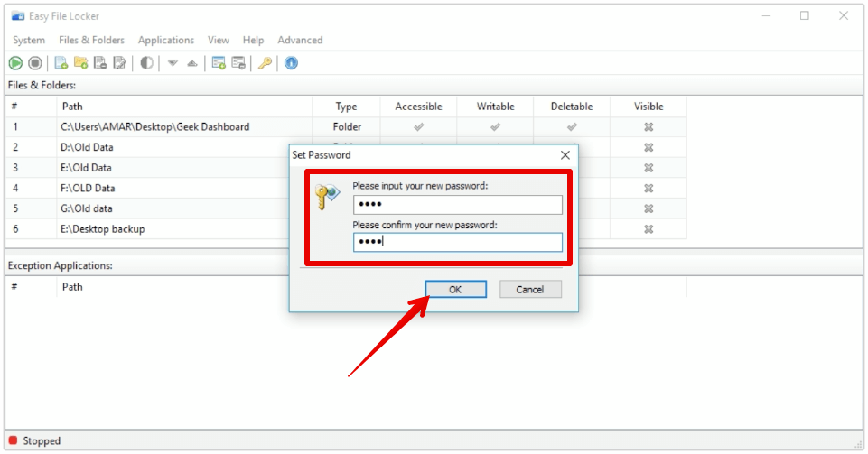Screen dimensions: 868x454
Task: Select the E:\Desktop backup entry
Action: pos(102,229)
